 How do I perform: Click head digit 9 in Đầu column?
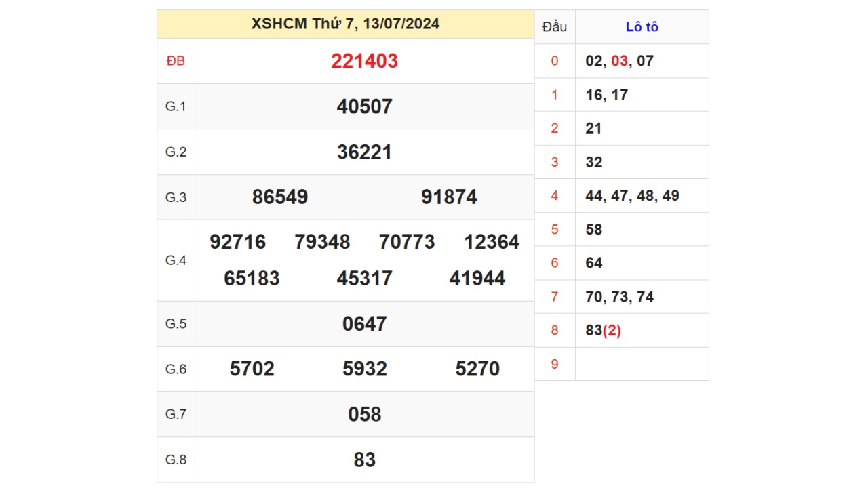click(555, 364)
